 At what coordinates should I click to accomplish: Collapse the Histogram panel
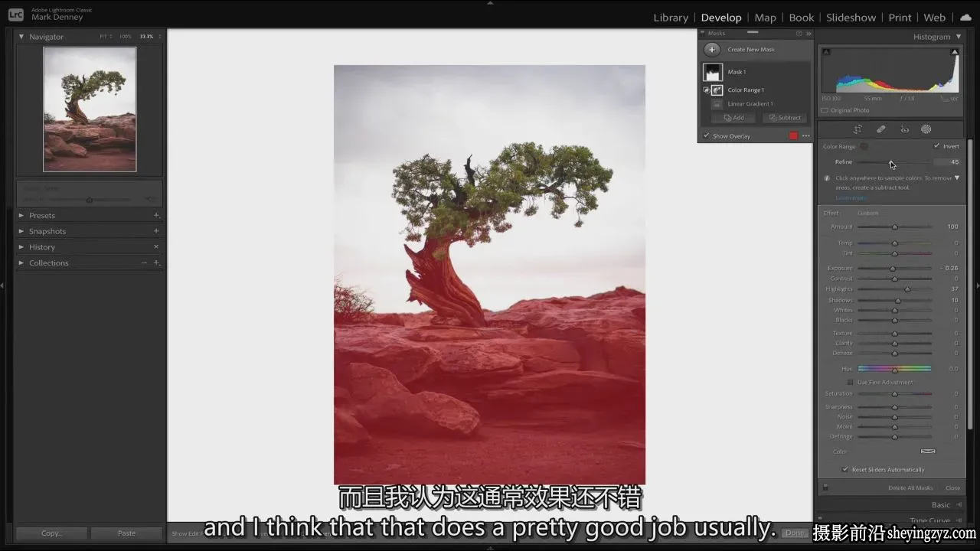point(959,37)
